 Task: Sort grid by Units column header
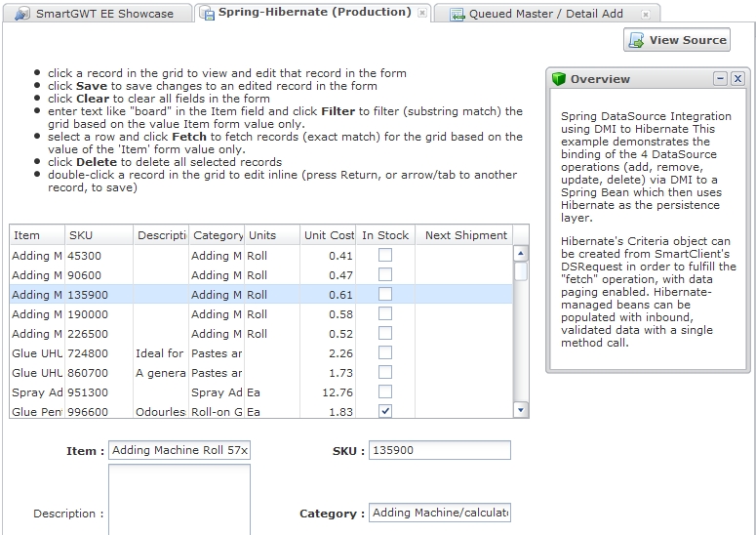click(272, 235)
